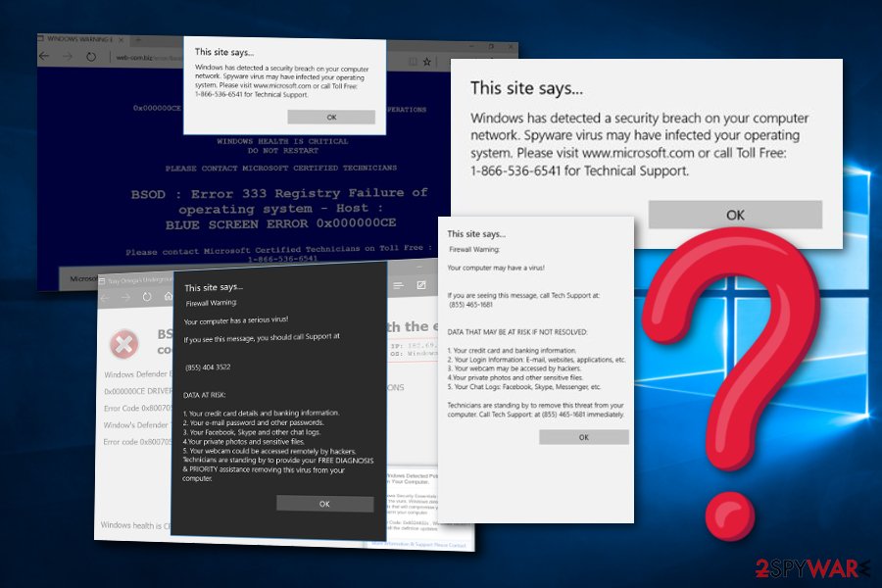Click 'Your computer may have a virus!' text

[x=496, y=268]
